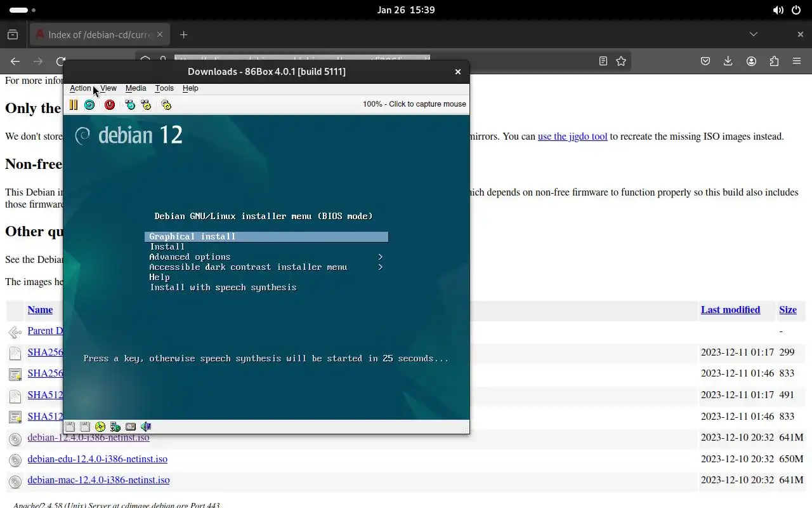Open the Action menu in 86Box

point(81,88)
